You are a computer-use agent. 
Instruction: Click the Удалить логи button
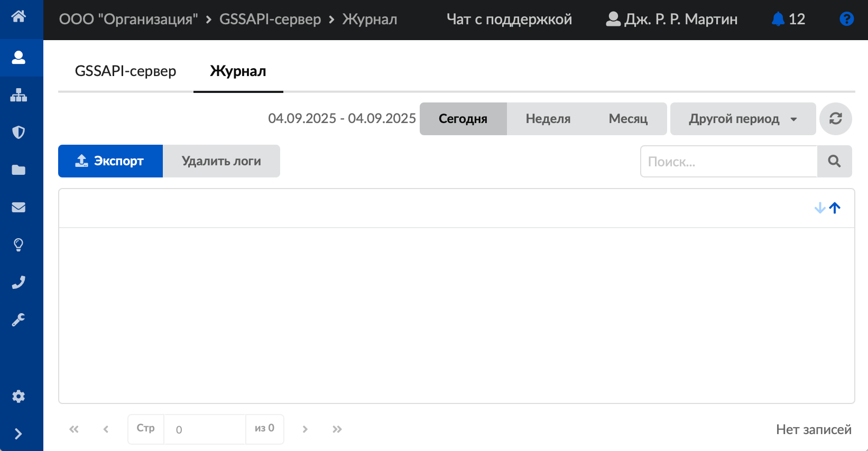click(x=221, y=161)
